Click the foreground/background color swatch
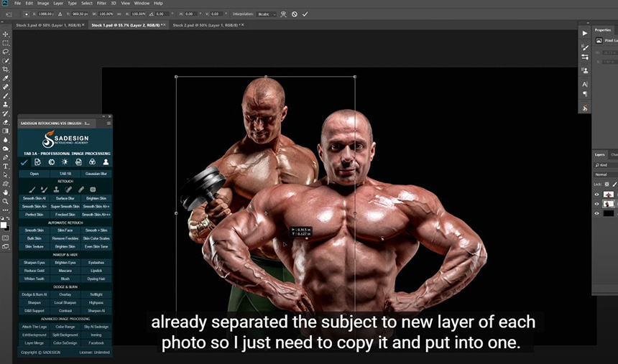This screenshot has height=364, width=618. coord(4,225)
